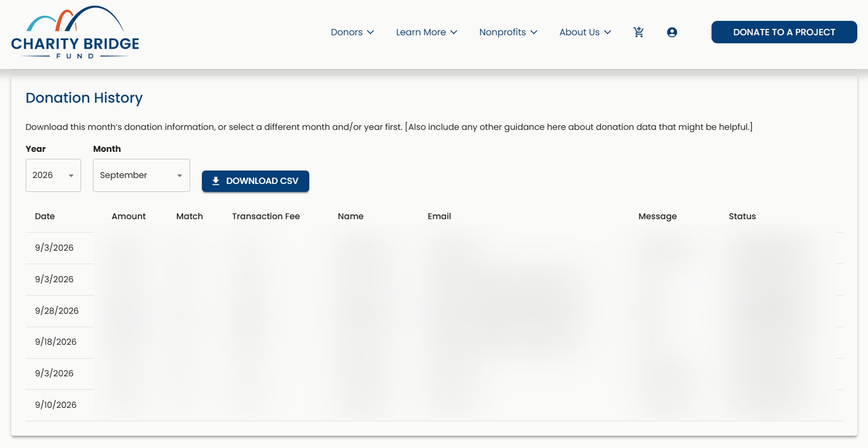Click Donate to a Project button
Image resolution: width=868 pixels, height=448 pixels.
pyautogui.click(x=784, y=32)
